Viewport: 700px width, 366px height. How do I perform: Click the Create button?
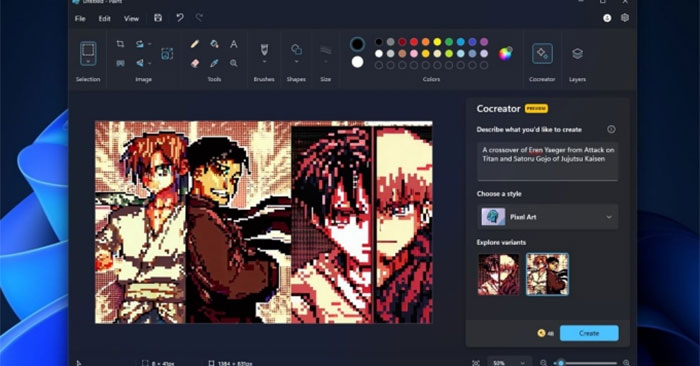click(x=589, y=333)
